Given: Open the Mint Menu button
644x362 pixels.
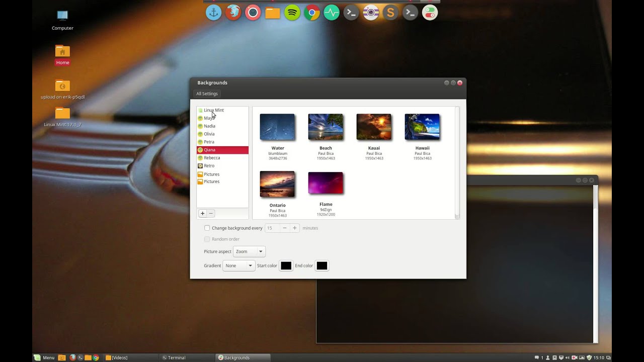Looking at the screenshot, I should click(44, 357).
